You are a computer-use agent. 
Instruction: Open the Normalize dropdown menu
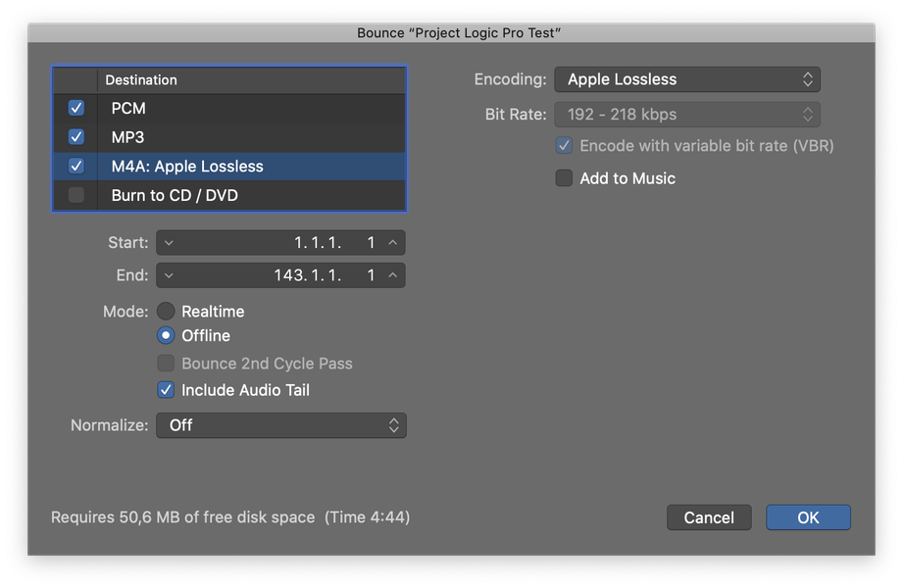tap(280, 425)
